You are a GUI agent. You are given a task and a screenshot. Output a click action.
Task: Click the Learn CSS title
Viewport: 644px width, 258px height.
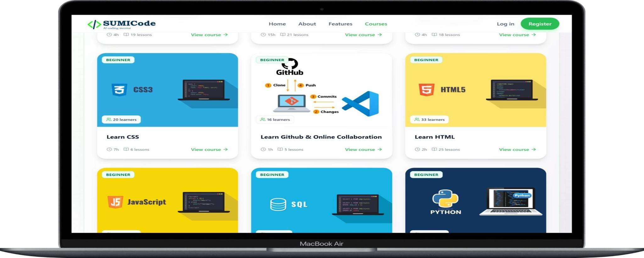[x=123, y=137]
